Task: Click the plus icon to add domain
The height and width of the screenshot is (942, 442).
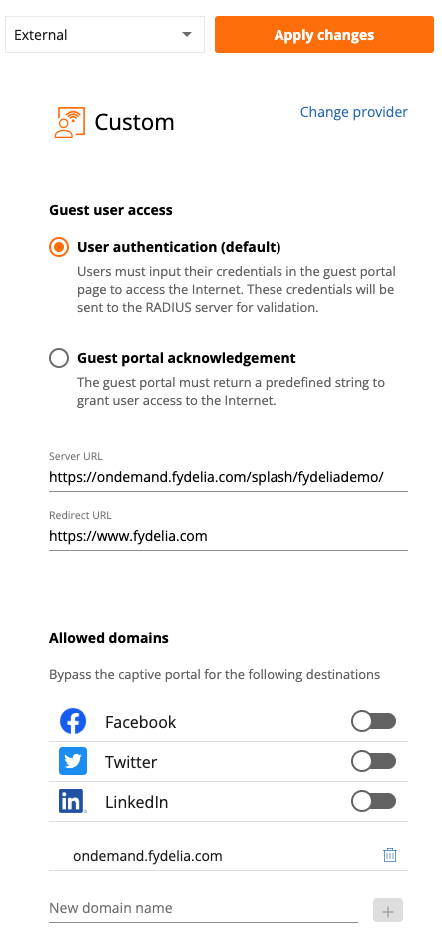Action: (x=388, y=910)
